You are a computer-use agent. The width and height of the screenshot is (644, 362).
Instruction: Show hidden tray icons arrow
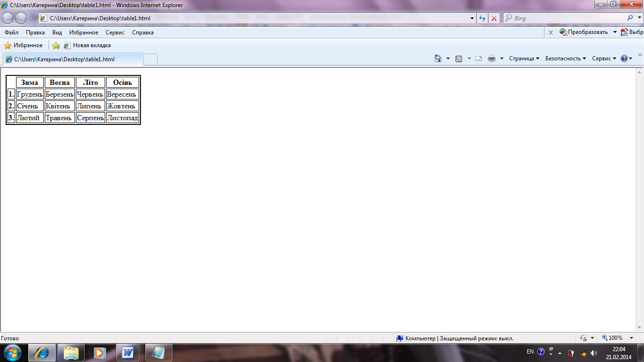(560, 353)
